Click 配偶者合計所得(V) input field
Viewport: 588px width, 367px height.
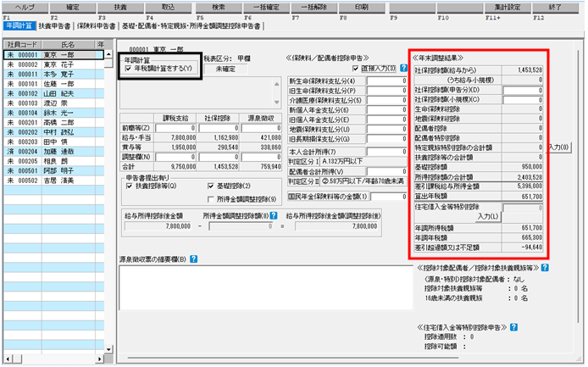pyautogui.click(x=386, y=171)
